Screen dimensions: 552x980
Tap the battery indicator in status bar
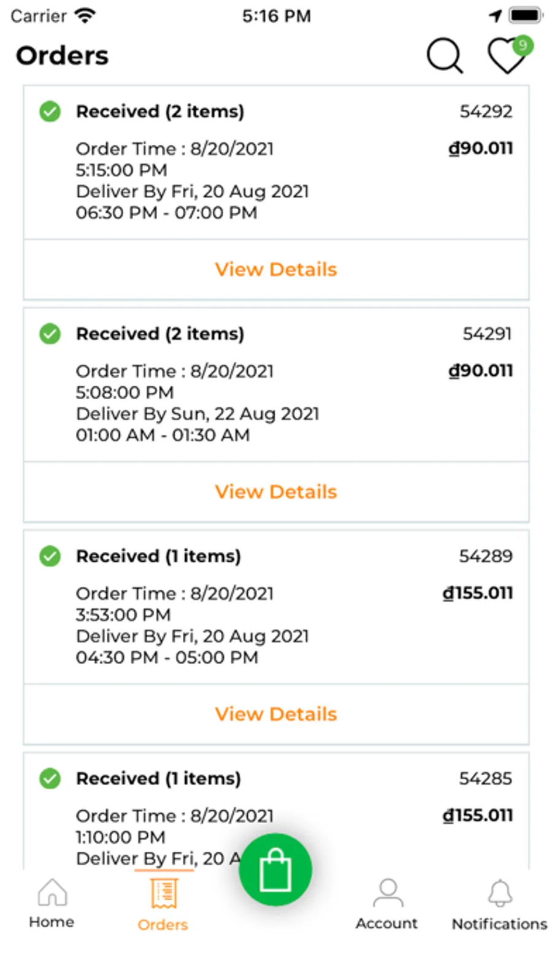pos(526,15)
